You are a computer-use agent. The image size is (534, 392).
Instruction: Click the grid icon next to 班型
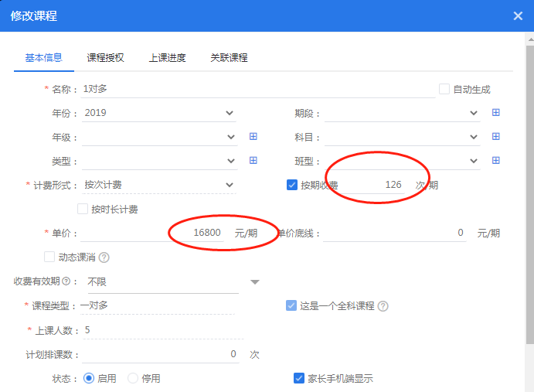pos(496,161)
